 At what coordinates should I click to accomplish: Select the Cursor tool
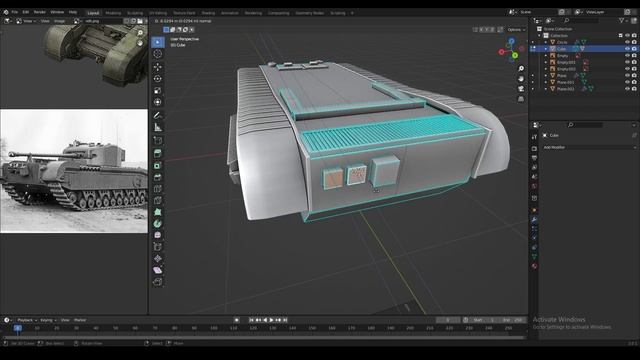(x=158, y=54)
